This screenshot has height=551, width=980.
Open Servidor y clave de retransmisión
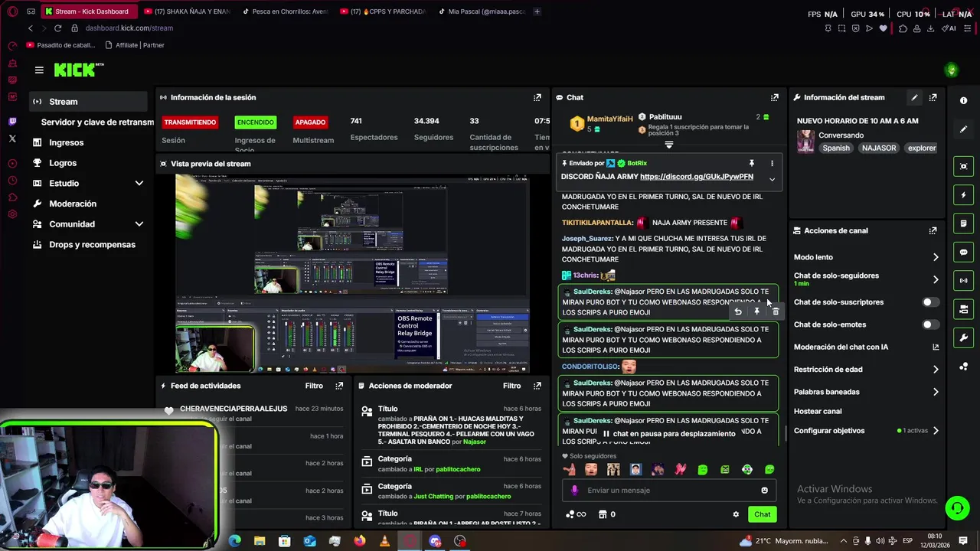[97, 122]
